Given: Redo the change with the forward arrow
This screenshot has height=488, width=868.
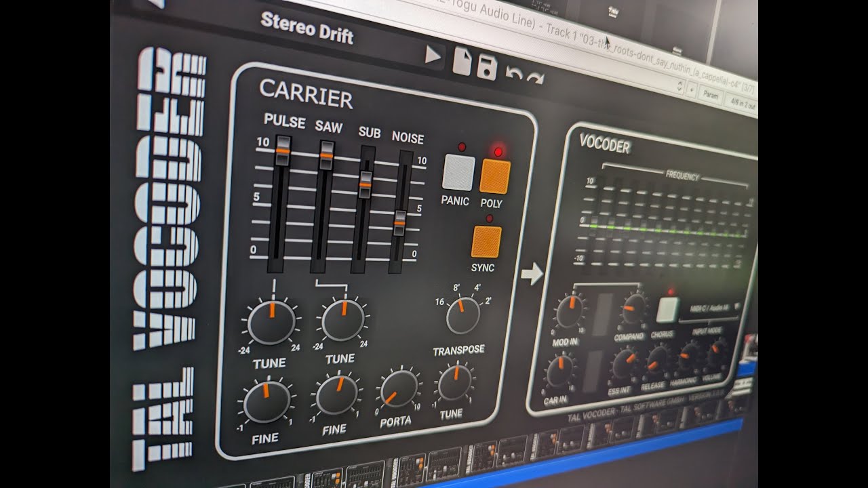Looking at the screenshot, I should coord(535,78).
